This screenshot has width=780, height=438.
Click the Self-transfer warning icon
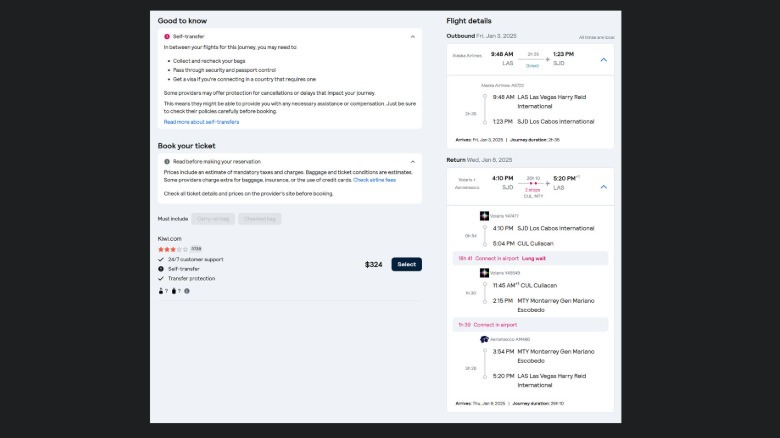coord(167,36)
